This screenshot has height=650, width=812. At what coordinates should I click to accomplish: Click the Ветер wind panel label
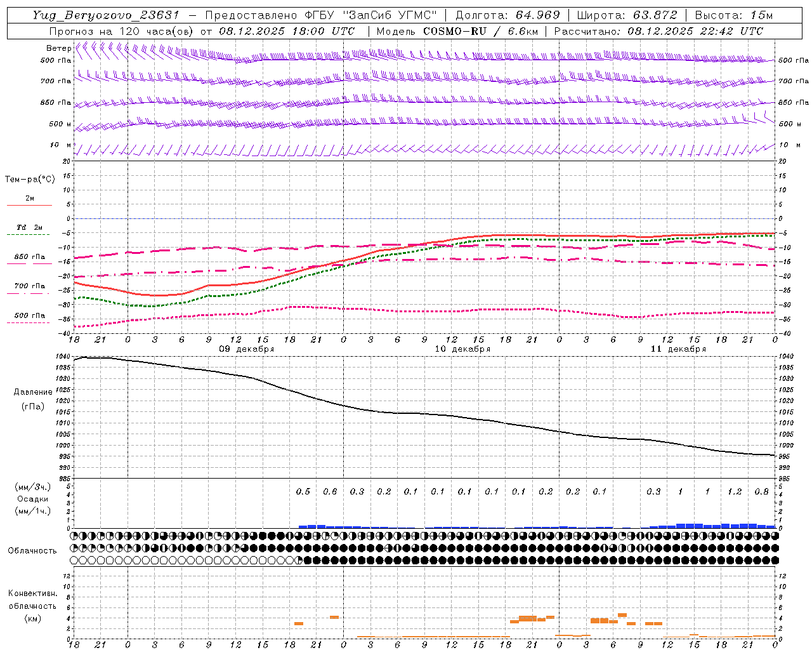[x=58, y=48]
